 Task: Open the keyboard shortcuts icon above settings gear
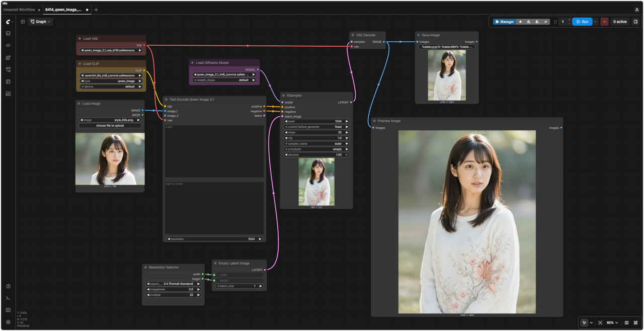tap(8, 310)
